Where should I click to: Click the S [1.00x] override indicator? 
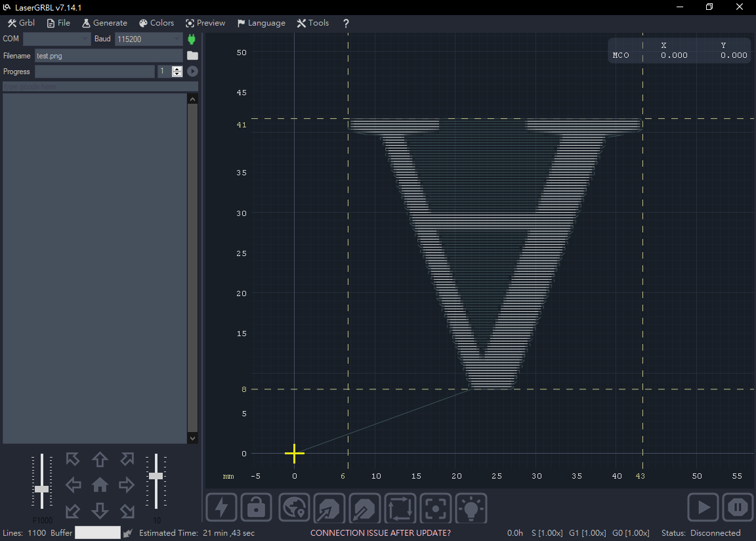tap(547, 533)
